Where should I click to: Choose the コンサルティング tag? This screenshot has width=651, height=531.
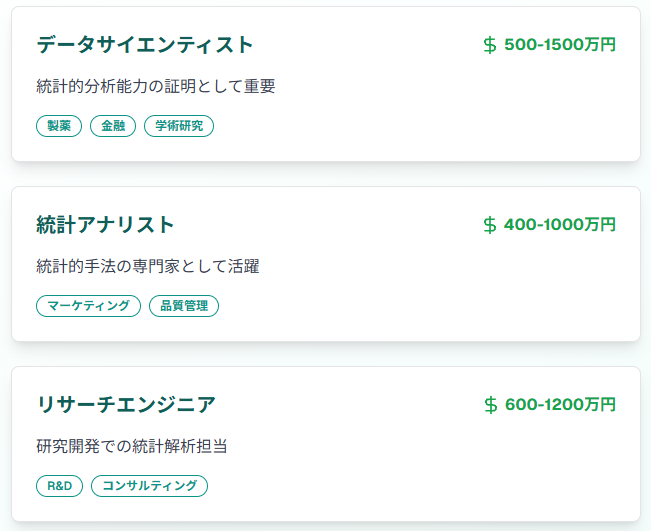[x=150, y=486]
